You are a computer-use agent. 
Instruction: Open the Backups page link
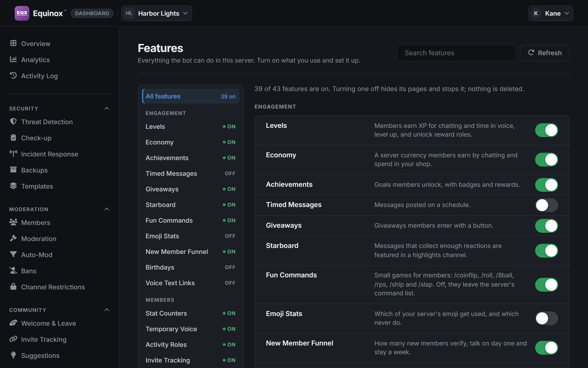click(x=59, y=170)
